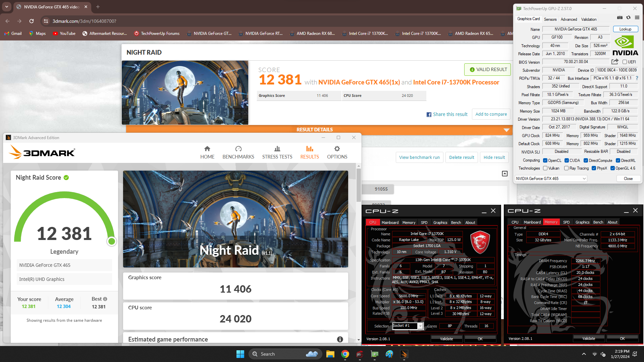Image resolution: width=644 pixels, height=362 pixels.
Task: Click 3DMark scrollbar down arrow
Action: click(359, 340)
